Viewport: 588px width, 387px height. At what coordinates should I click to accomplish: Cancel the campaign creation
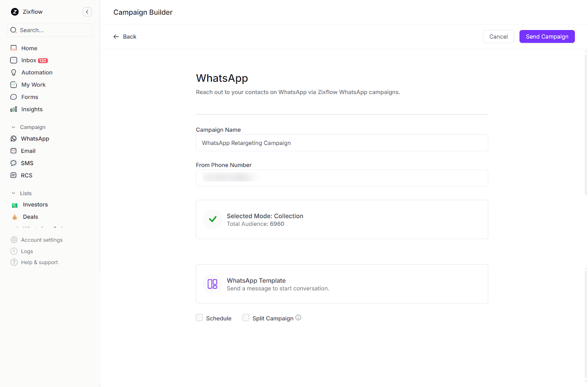point(498,36)
